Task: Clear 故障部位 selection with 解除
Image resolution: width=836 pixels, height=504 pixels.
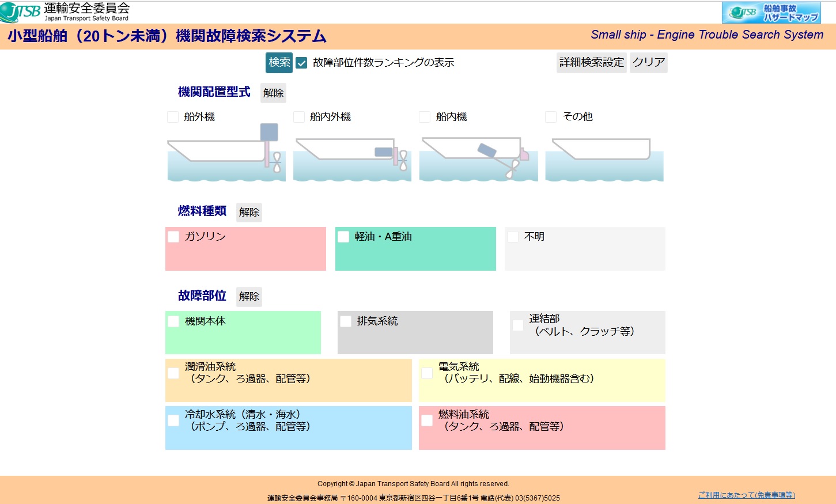Action: point(249,296)
